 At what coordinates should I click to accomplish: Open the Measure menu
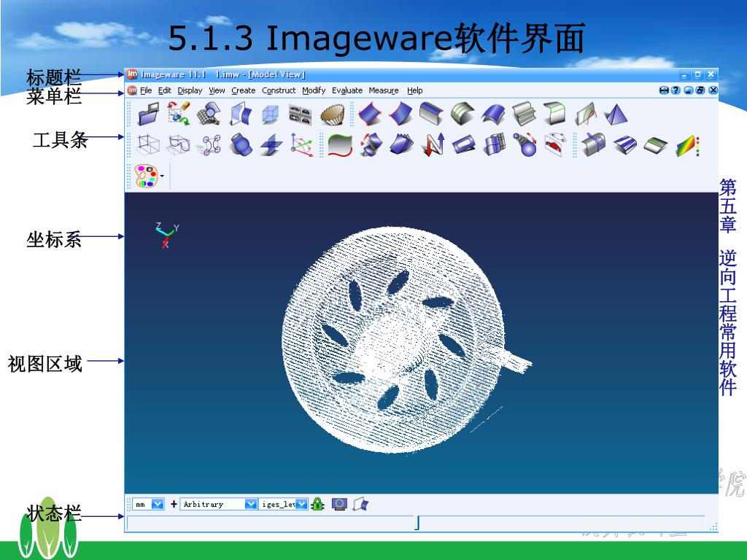click(x=384, y=90)
